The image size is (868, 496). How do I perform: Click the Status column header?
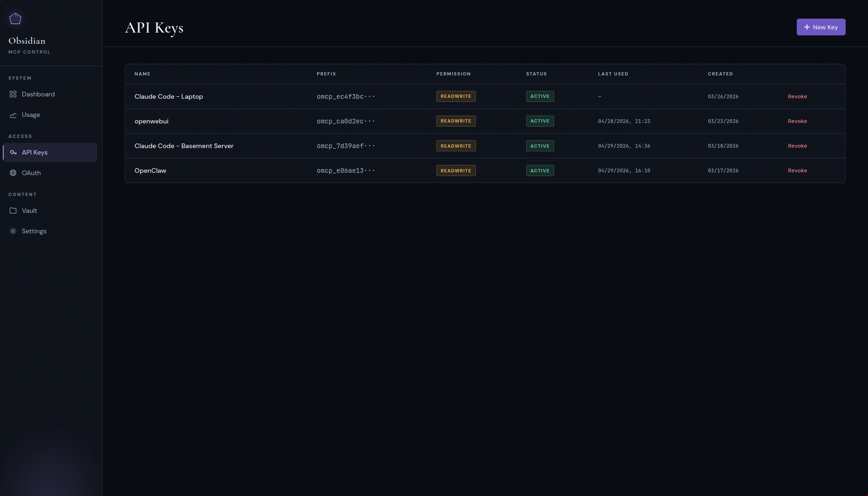tap(536, 74)
